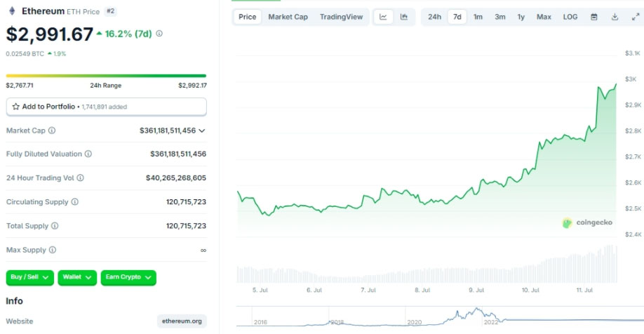Open the Buy / Sell dropdown

30,277
